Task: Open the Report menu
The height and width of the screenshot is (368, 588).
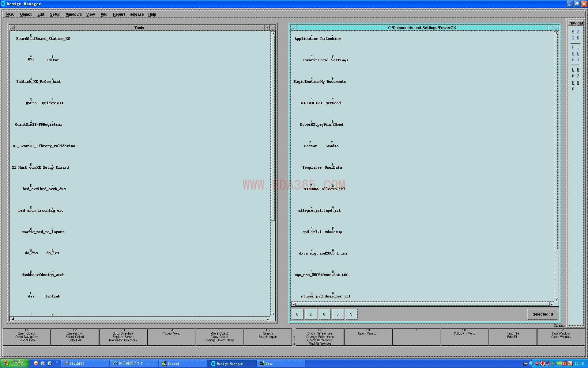Action: (119, 14)
